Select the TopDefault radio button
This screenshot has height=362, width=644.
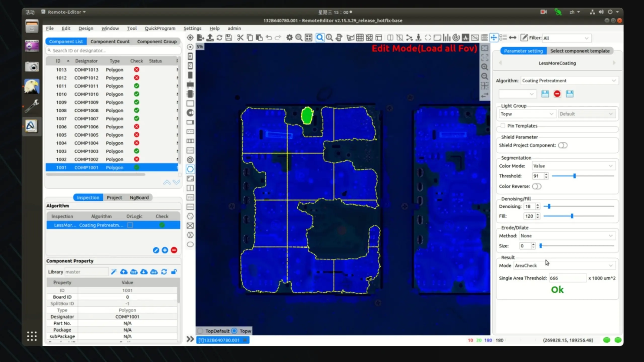click(200, 331)
